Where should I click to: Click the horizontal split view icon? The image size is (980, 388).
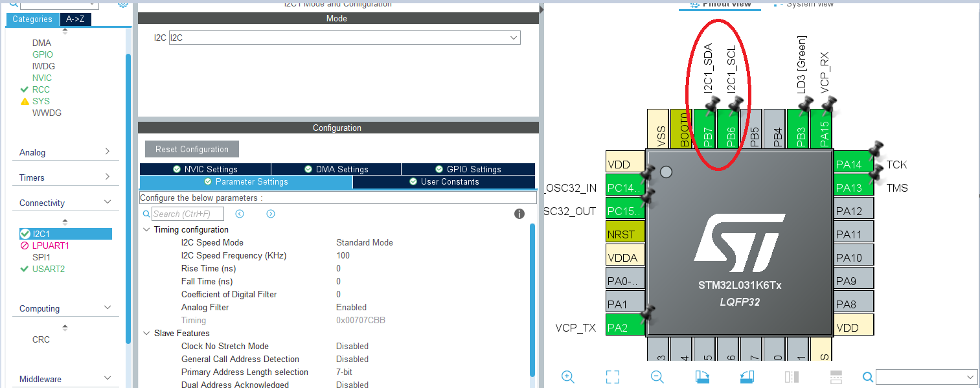(x=836, y=377)
